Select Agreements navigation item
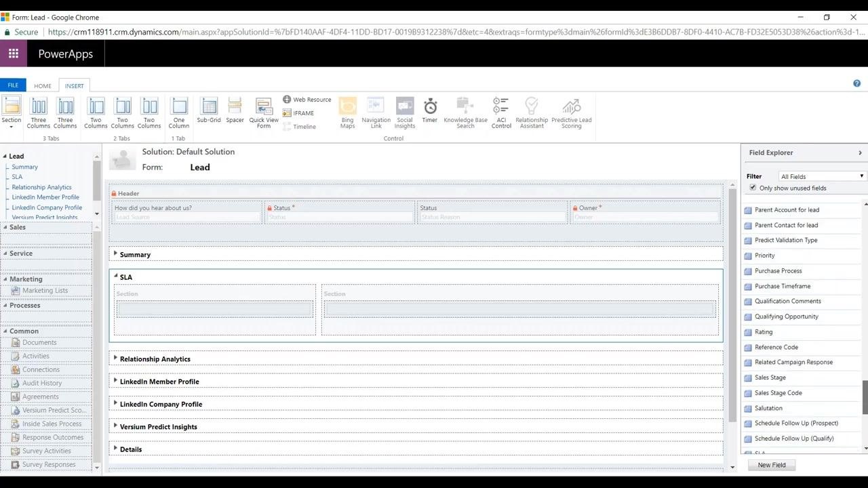This screenshot has width=868, height=488. [x=40, y=396]
